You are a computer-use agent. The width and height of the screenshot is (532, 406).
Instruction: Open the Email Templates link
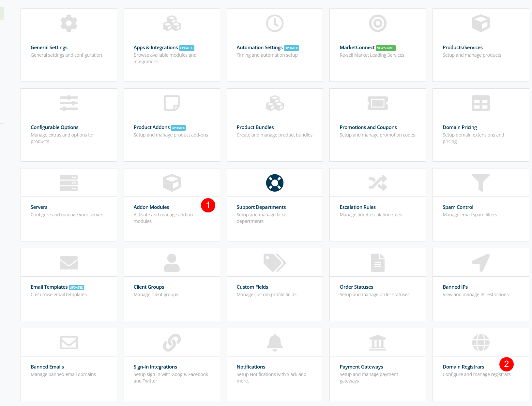pos(49,287)
